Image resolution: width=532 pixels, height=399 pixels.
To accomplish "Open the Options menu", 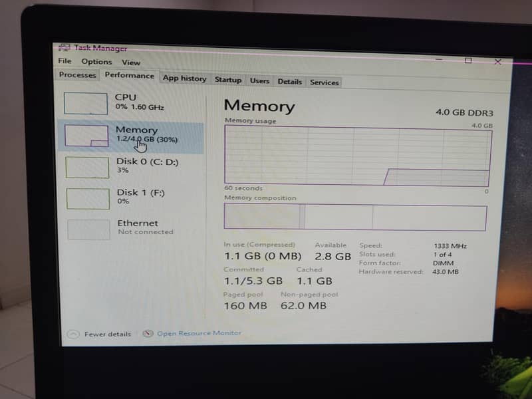I will tap(96, 61).
